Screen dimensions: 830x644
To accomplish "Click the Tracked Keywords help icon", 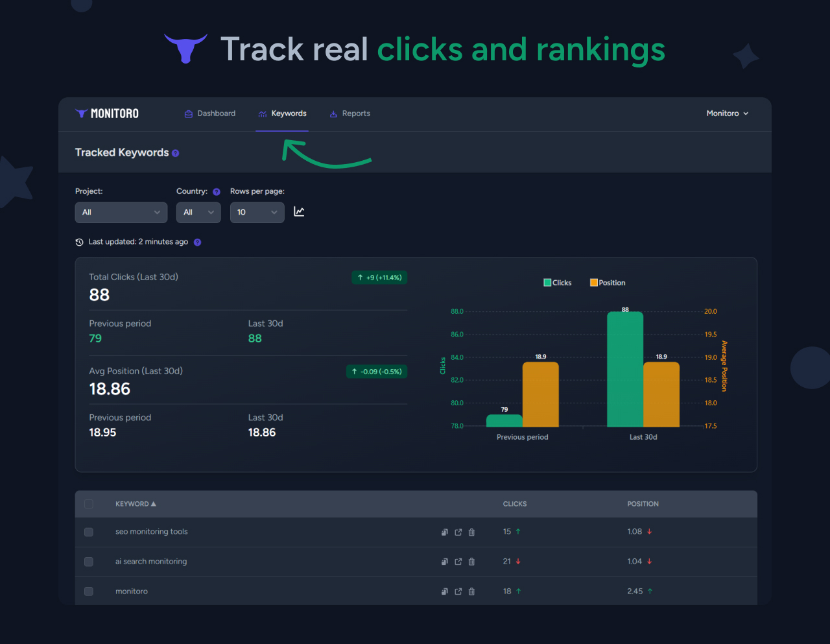I will coord(176,152).
